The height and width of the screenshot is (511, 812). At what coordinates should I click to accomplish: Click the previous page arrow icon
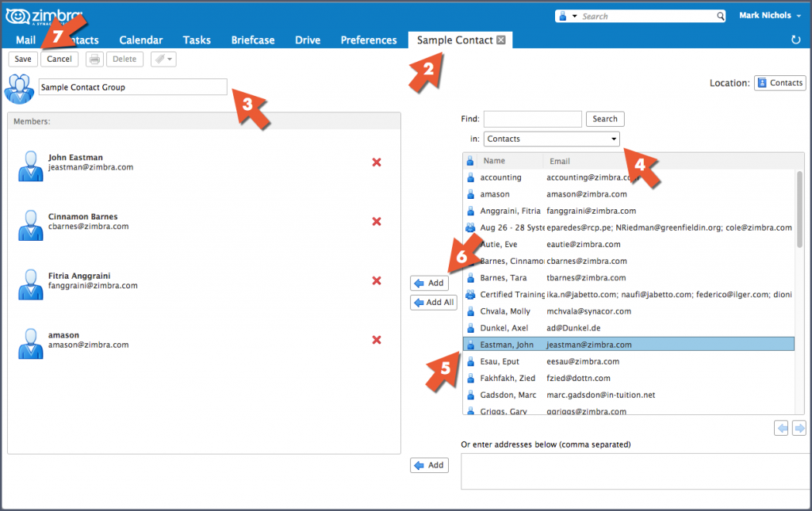point(780,427)
